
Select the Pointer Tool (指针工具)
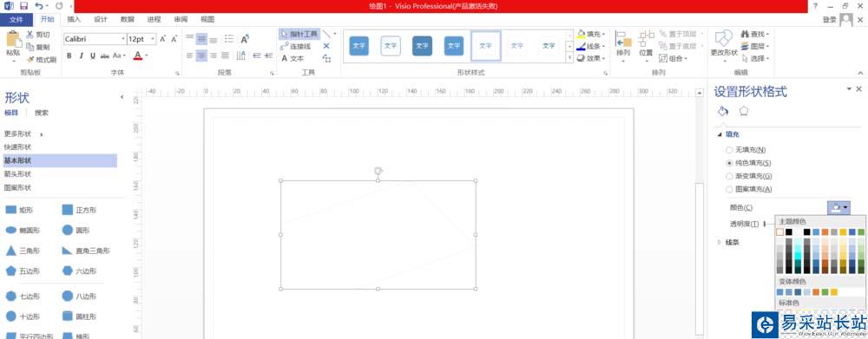pyautogui.click(x=299, y=35)
